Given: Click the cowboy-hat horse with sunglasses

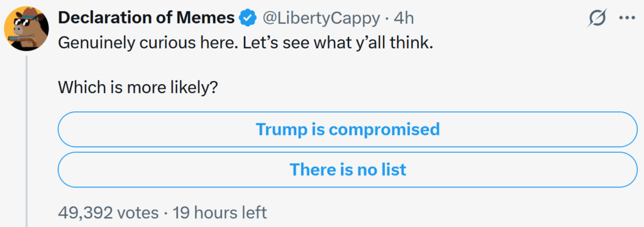Looking at the screenshot, I should pyautogui.click(x=26, y=29).
